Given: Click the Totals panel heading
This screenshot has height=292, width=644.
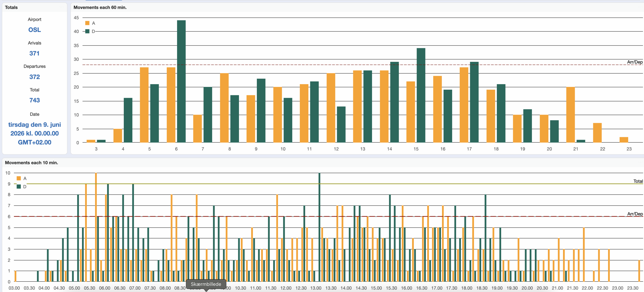Looking at the screenshot, I should click(x=11, y=8).
